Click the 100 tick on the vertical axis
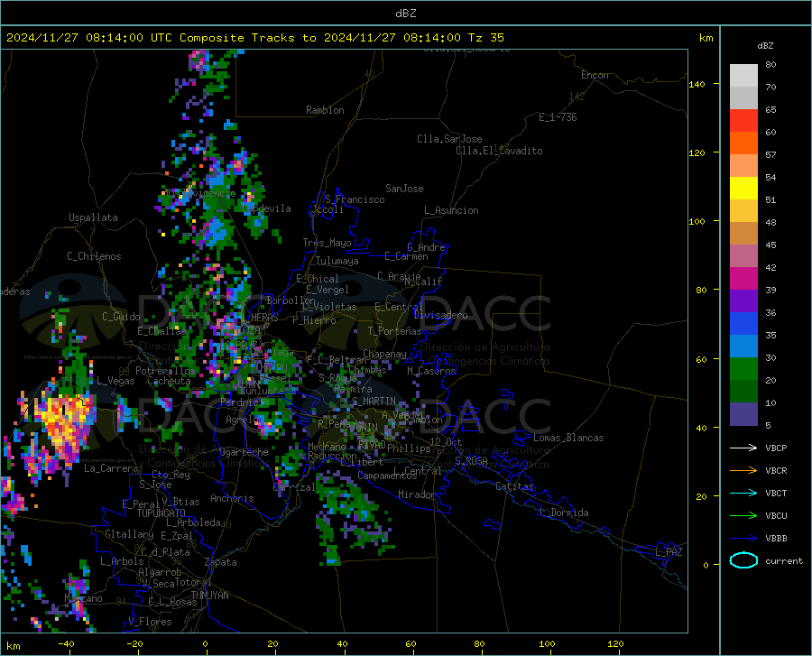812x656 pixels. coord(697,221)
